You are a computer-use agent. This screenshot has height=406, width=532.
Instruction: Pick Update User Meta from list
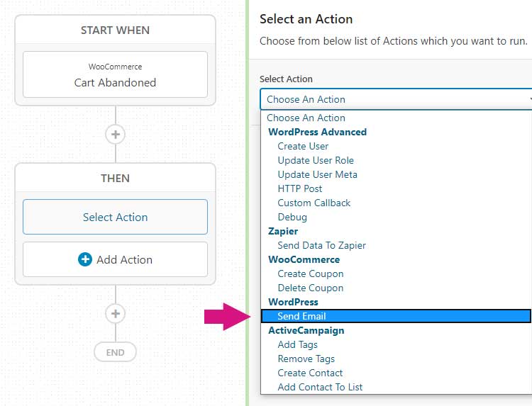click(317, 174)
